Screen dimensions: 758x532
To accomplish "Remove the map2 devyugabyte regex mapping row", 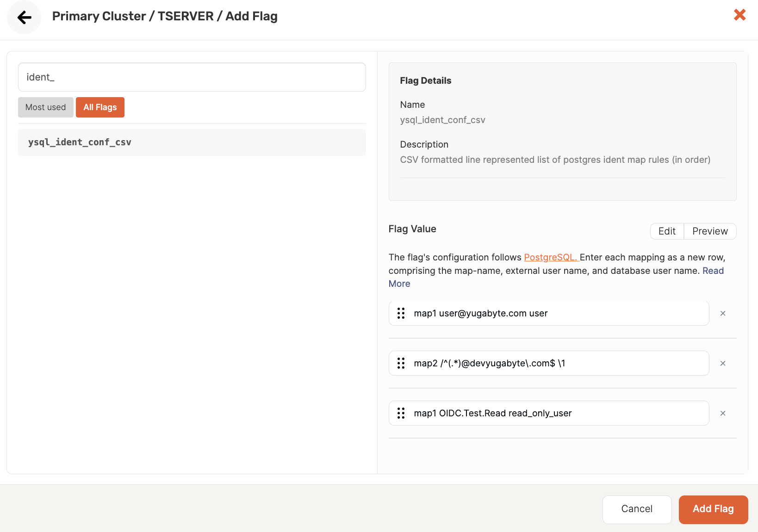I will click(x=723, y=363).
